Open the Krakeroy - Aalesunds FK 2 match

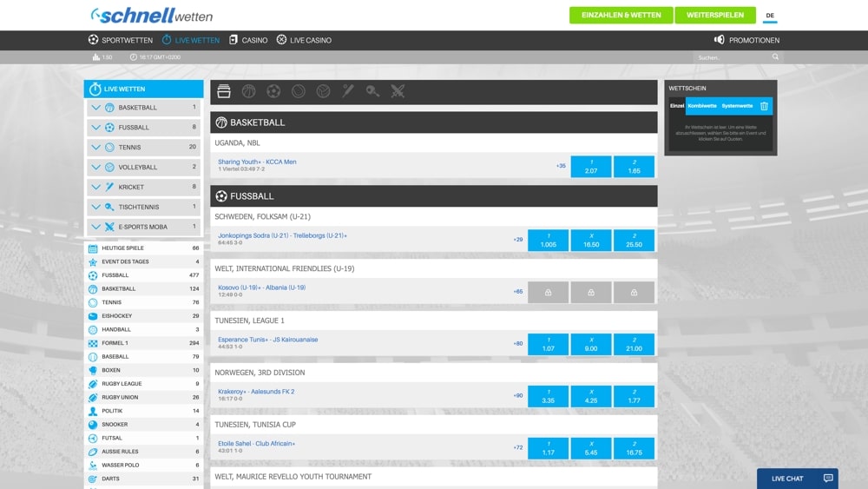pos(256,392)
